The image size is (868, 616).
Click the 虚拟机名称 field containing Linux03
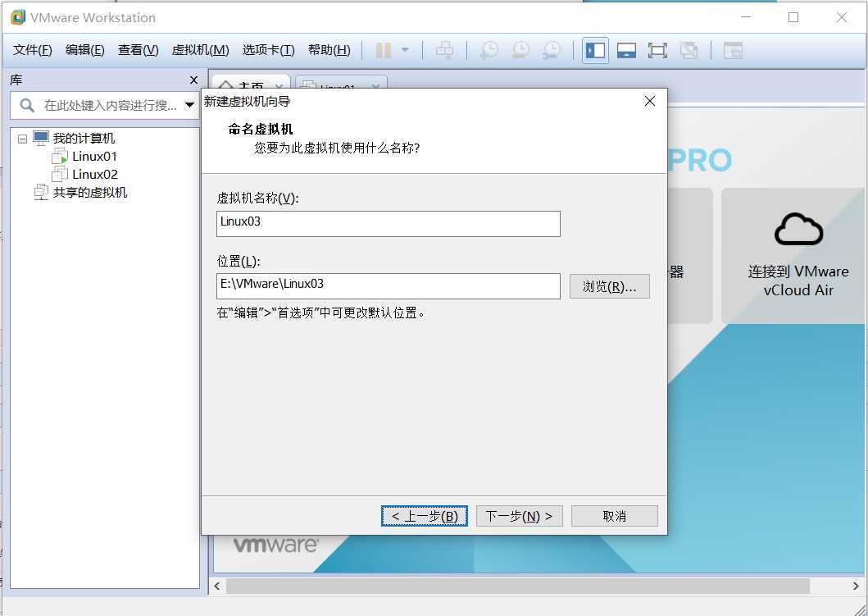[388, 223]
